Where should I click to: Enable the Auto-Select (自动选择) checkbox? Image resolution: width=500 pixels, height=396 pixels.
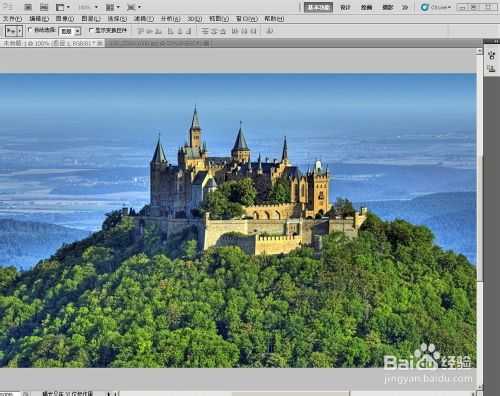[x=30, y=30]
